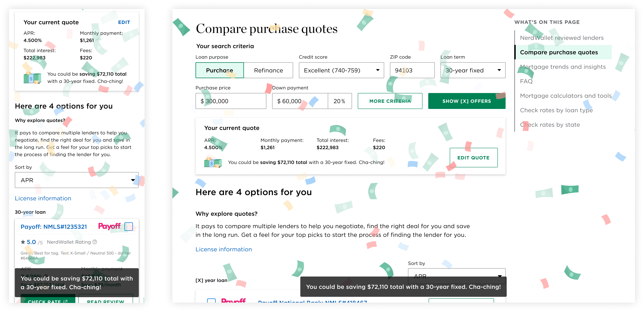
Task: Go to Check rates by loan type
Action: click(556, 110)
